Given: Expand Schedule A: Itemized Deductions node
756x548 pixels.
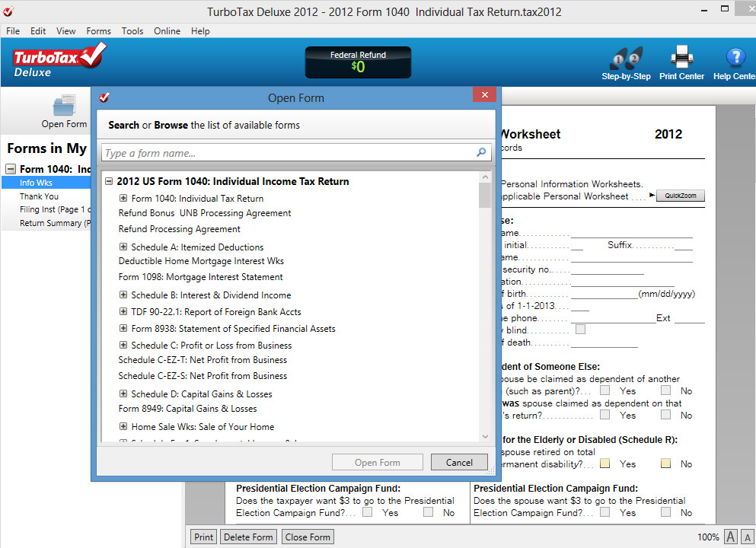Looking at the screenshot, I should (x=123, y=247).
